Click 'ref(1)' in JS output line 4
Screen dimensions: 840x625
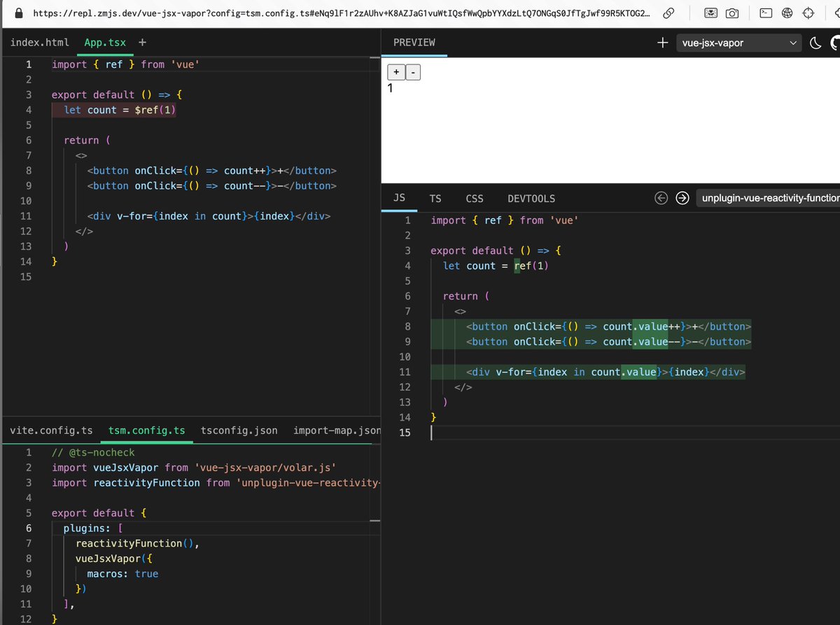point(532,265)
